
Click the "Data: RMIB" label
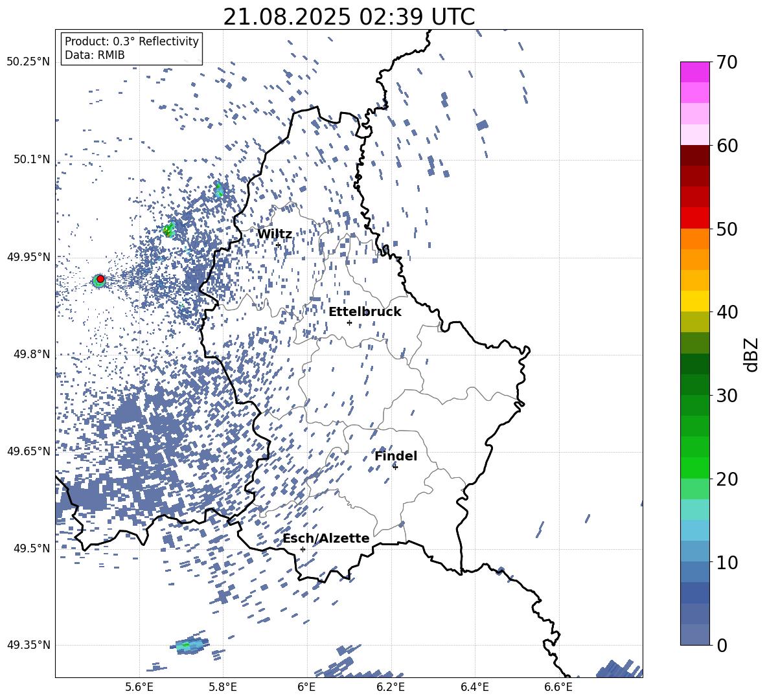(95, 55)
